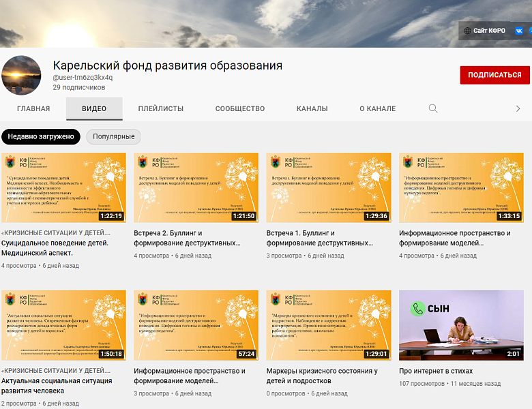
Task: Open title Маркеры кризисного состояния у детей
Action: click(x=322, y=376)
